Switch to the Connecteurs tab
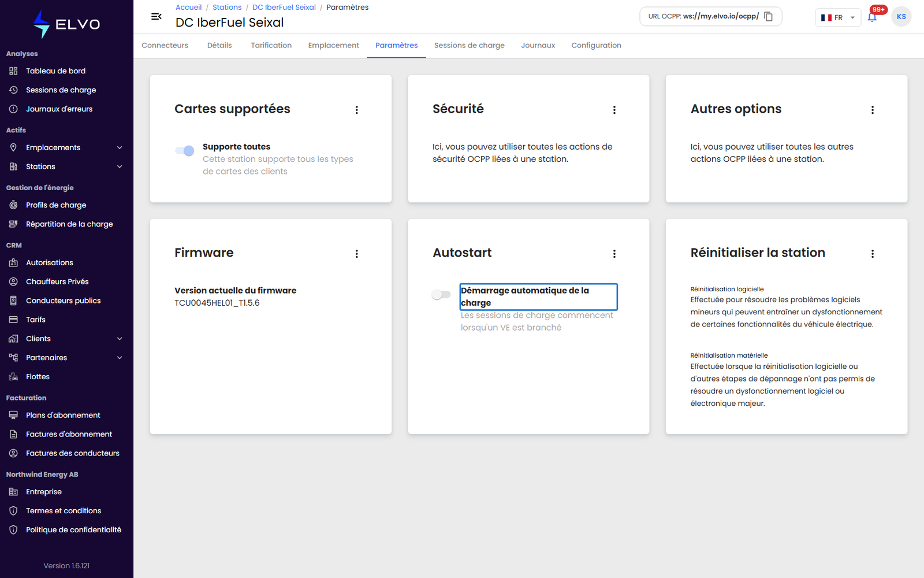This screenshot has width=924, height=578. (165, 46)
